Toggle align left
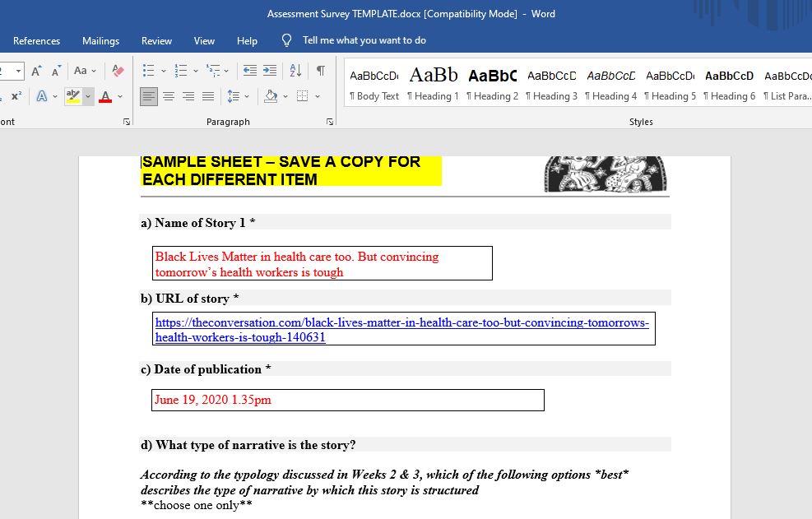812x519 pixels. point(149,96)
